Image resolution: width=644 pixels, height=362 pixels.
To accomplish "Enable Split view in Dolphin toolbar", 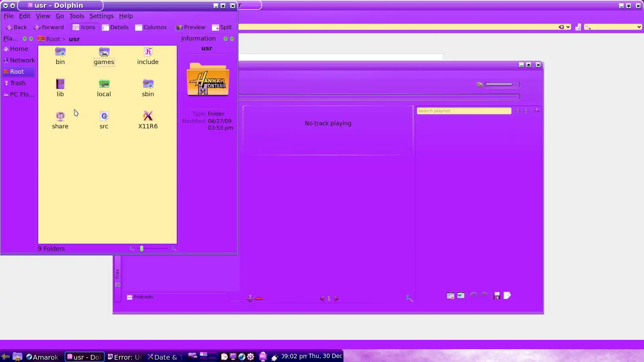I will (222, 27).
